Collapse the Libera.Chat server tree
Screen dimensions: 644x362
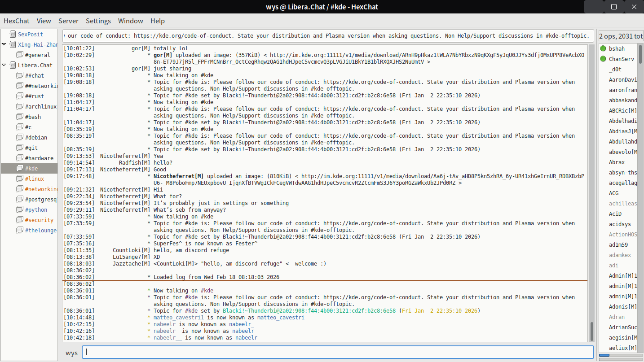point(4,65)
